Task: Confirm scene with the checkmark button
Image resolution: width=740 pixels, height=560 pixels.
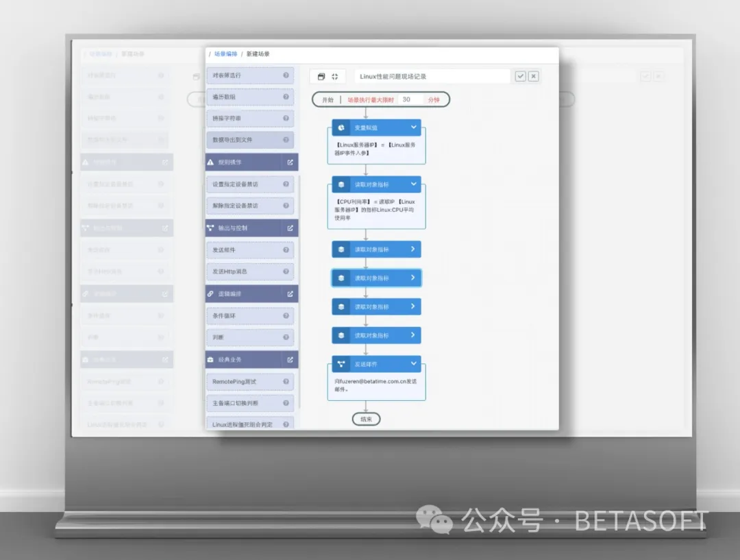Action: (520, 77)
